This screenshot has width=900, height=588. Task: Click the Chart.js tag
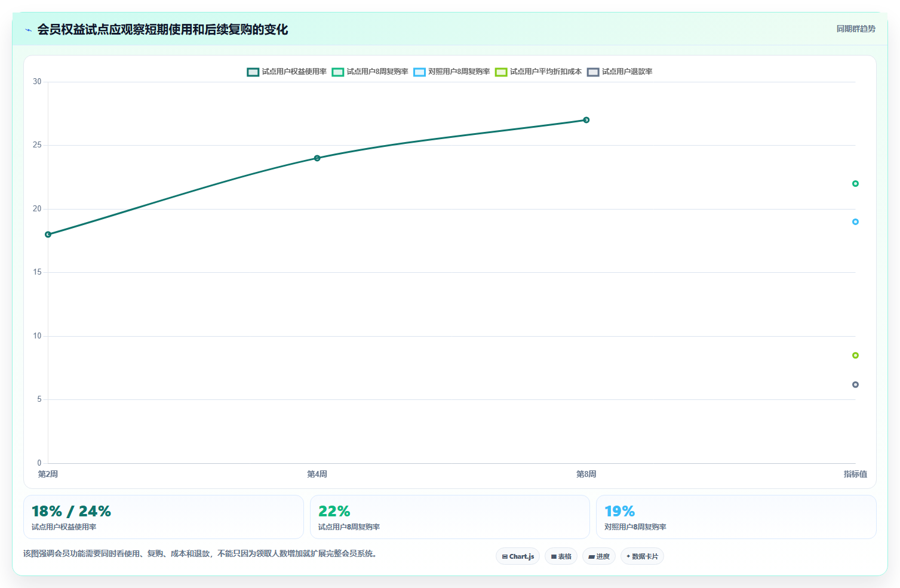518,556
